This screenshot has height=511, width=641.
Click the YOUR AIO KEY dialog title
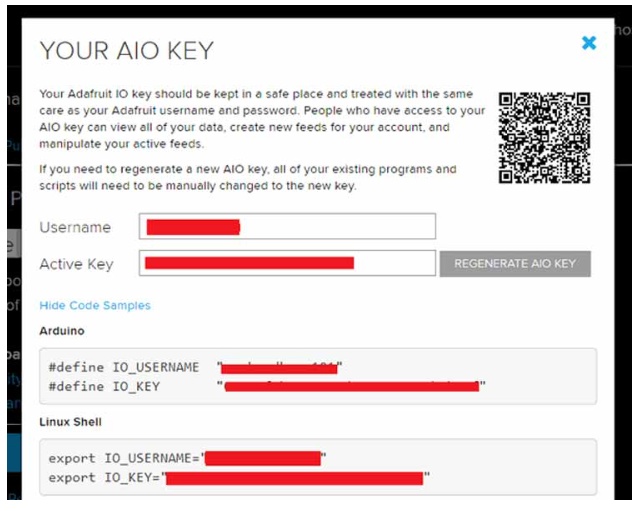pos(126,50)
